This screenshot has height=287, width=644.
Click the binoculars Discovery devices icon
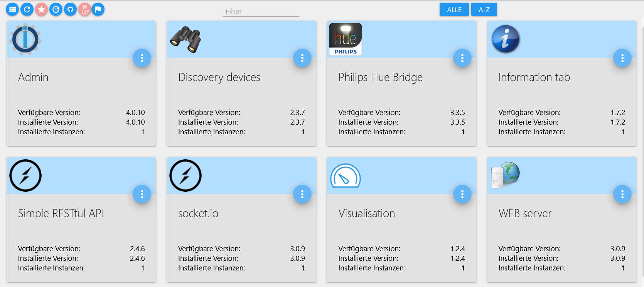pyautogui.click(x=185, y=39)
